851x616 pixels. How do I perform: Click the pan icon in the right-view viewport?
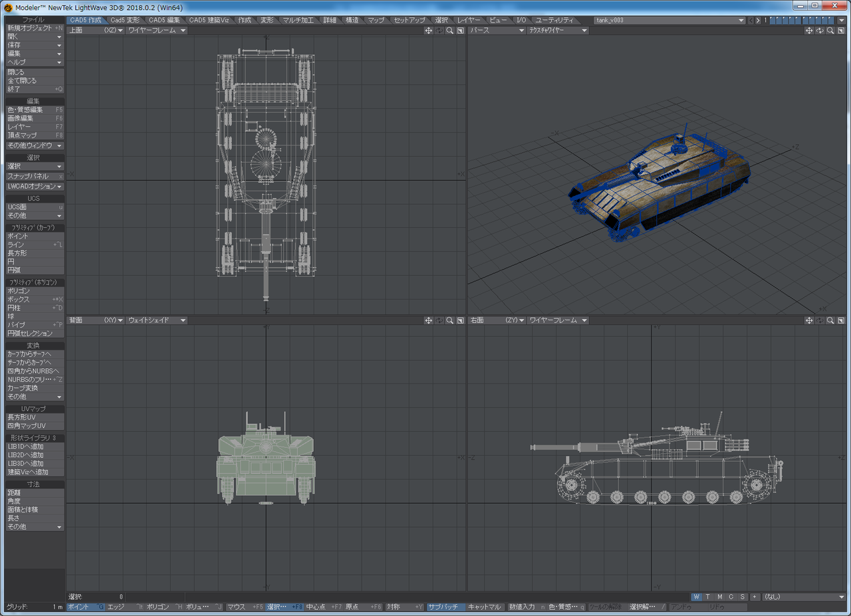(x=809, y=320)
